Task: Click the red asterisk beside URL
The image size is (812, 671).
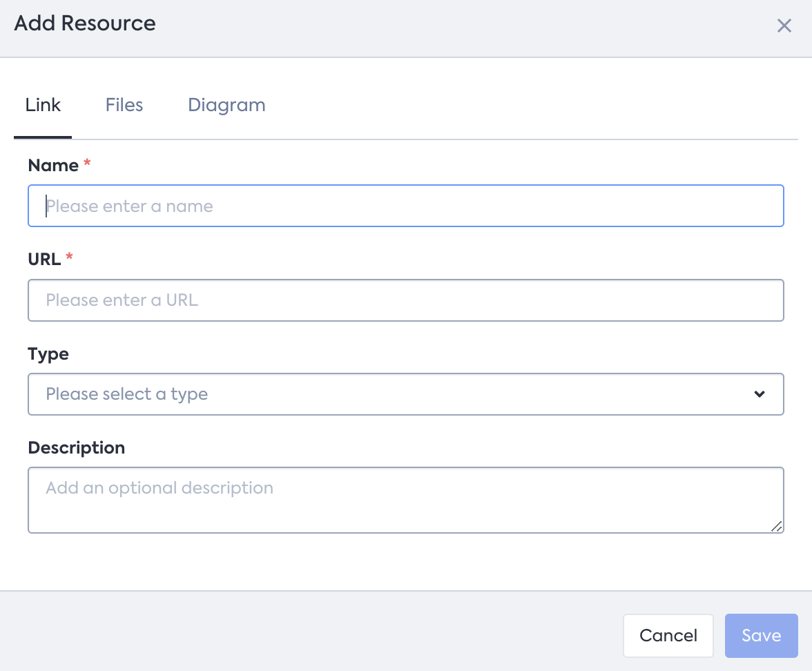Action: pos(69,259)
